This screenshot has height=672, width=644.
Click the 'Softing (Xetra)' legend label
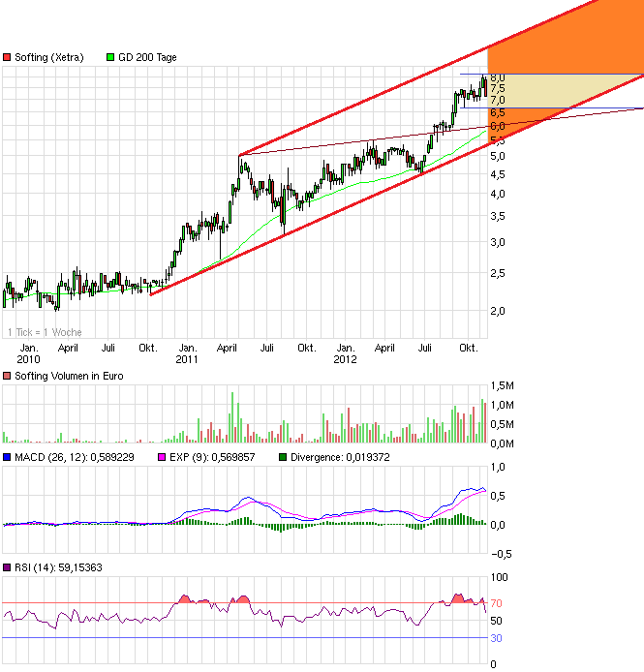tap(48, 57)
